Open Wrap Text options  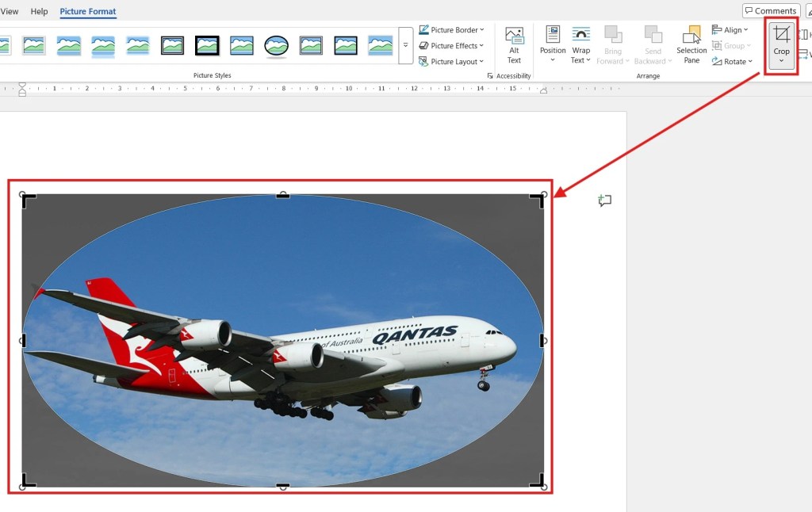click(580, 44)
